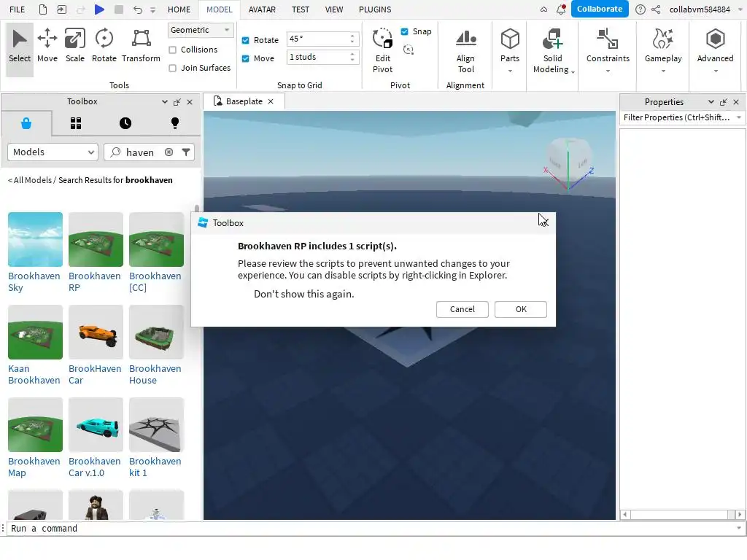Clear the Toolbox search text
Image resolution: width=747 pixels, height=560 pixels.
point(169,152)
